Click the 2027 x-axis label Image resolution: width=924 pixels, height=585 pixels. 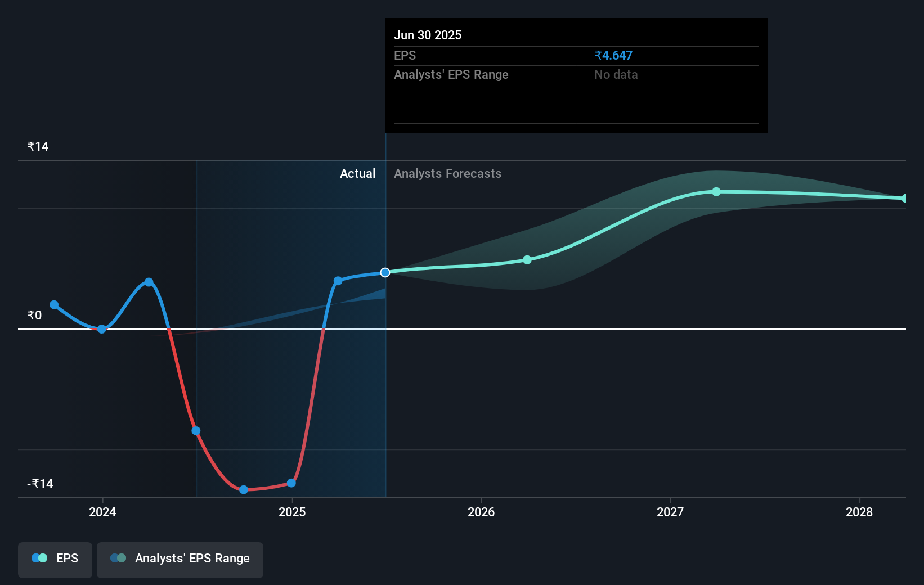click(670, 512)
